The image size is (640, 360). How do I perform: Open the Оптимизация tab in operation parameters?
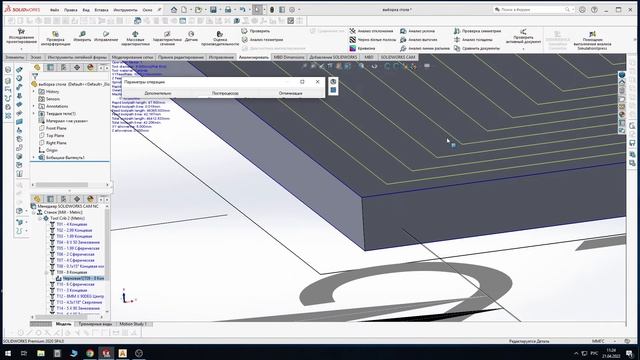291,93
